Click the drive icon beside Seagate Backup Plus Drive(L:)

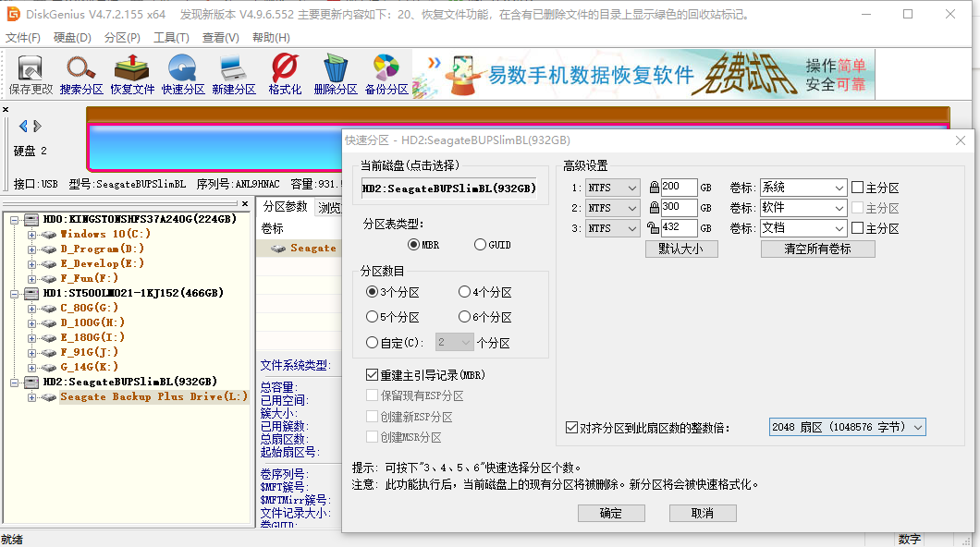tap(49, 397)
